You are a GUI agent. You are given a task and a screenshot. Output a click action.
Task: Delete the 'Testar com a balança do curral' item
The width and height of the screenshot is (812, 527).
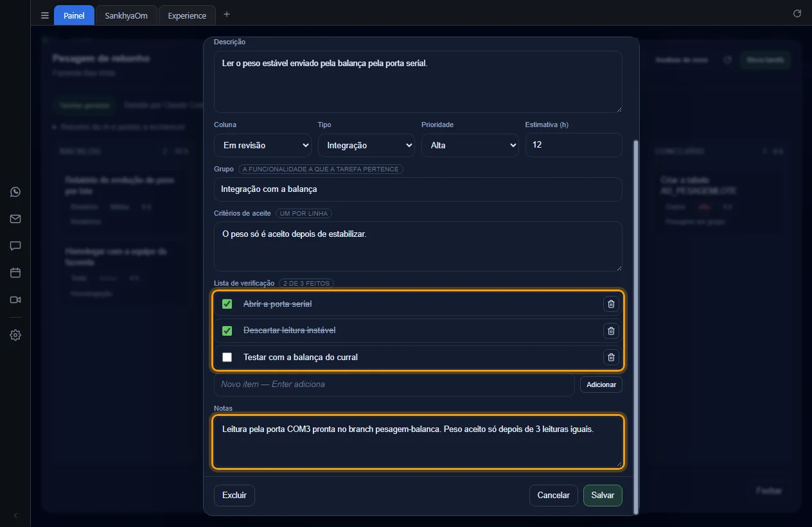(611, 357)
